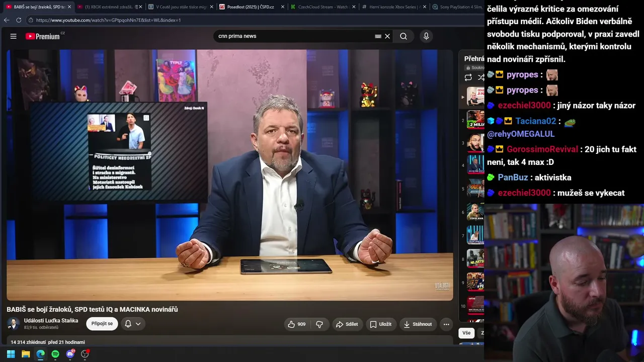Open the OBS Studio taskbar icon
644x362 pixels.
coord(85,354)
